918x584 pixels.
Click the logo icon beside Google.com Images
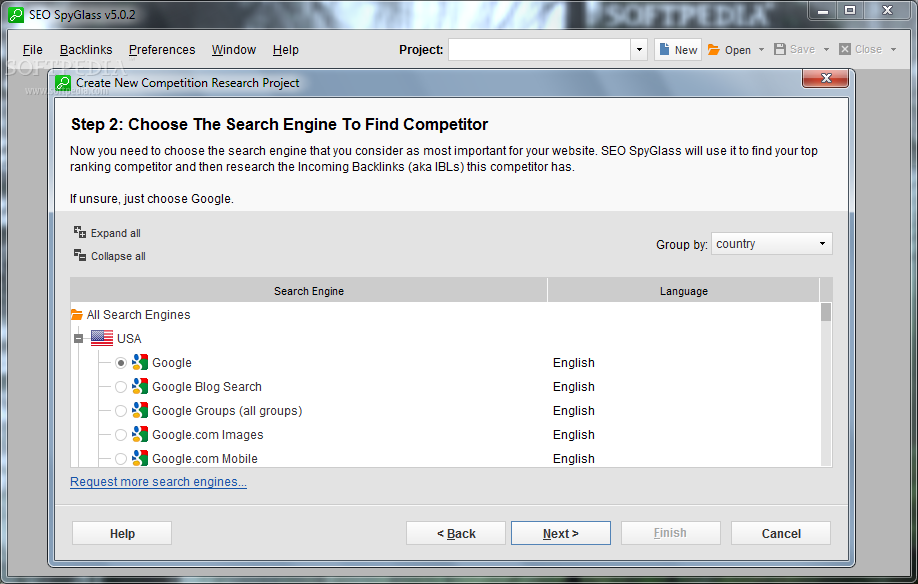click(x=139, y=434)
